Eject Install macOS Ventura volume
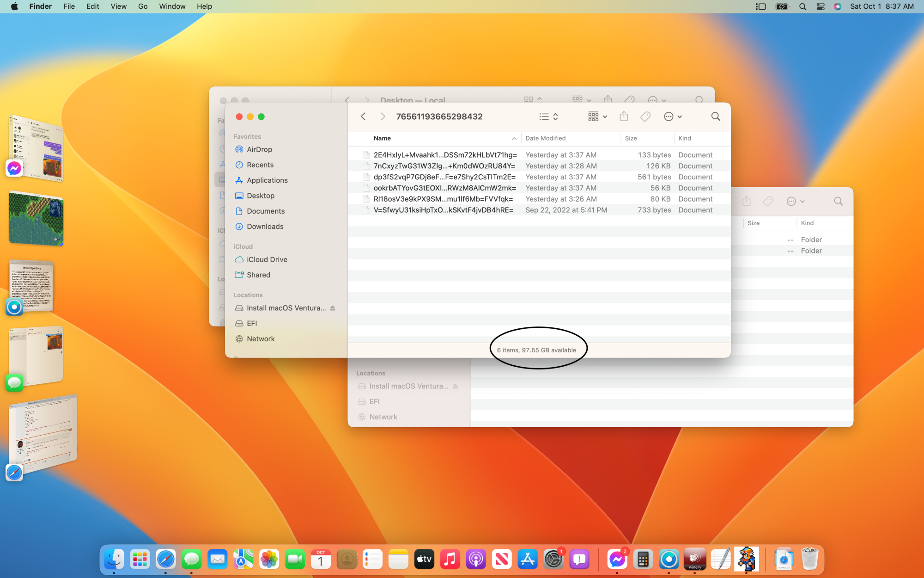924x578 pixels. pos(333,308)
